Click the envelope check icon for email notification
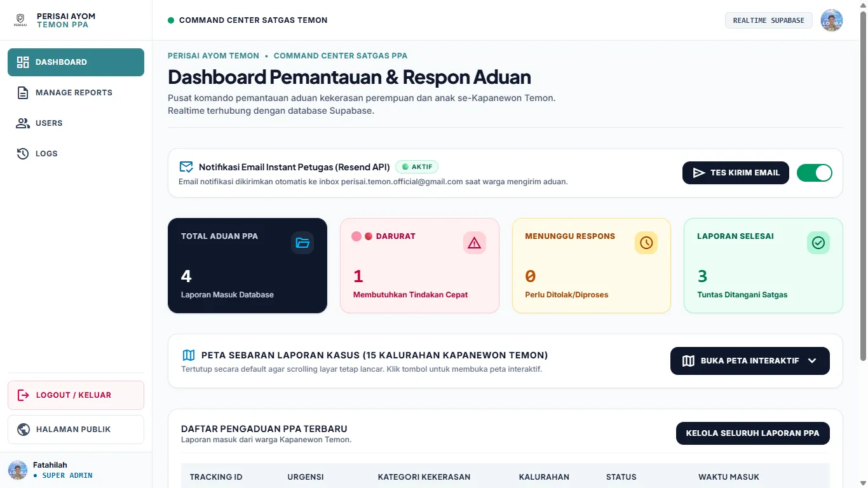Image resolution: width=868 pixels, height=488 pixels. (186, 167)
